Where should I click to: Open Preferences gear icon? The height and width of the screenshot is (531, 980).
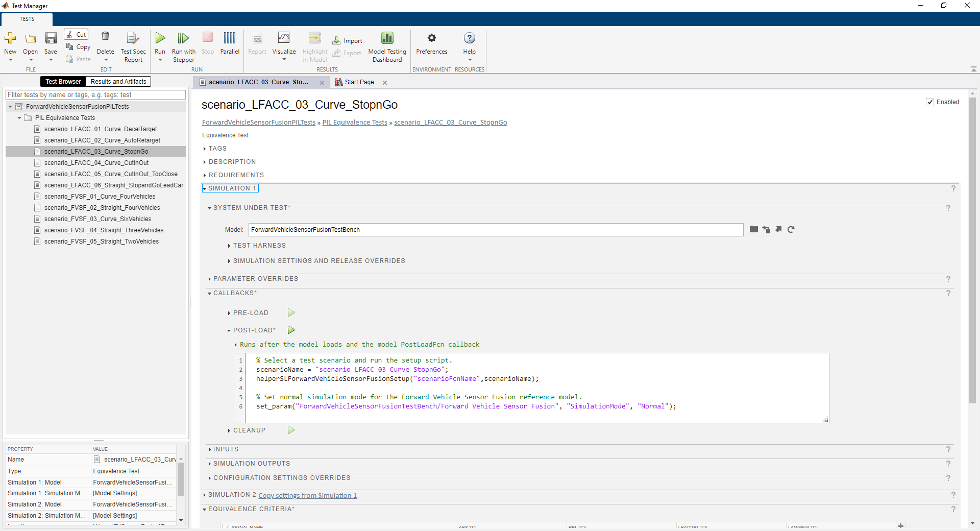[x=431, y=39]
